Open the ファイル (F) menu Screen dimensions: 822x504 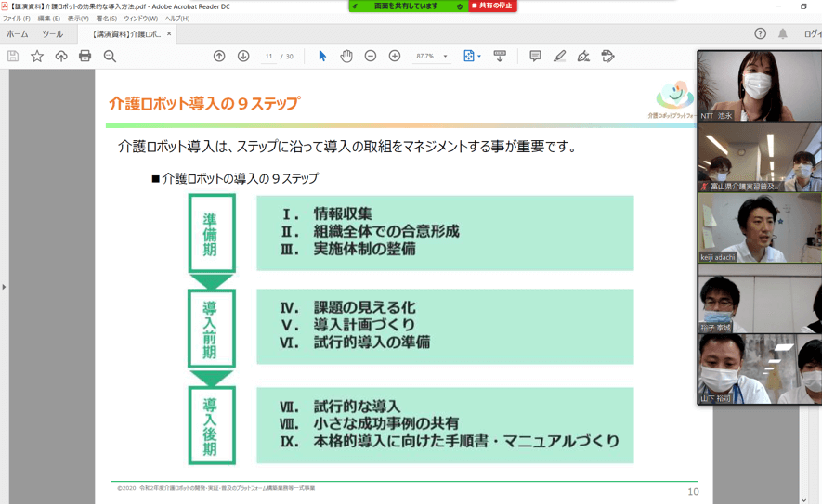16,19
